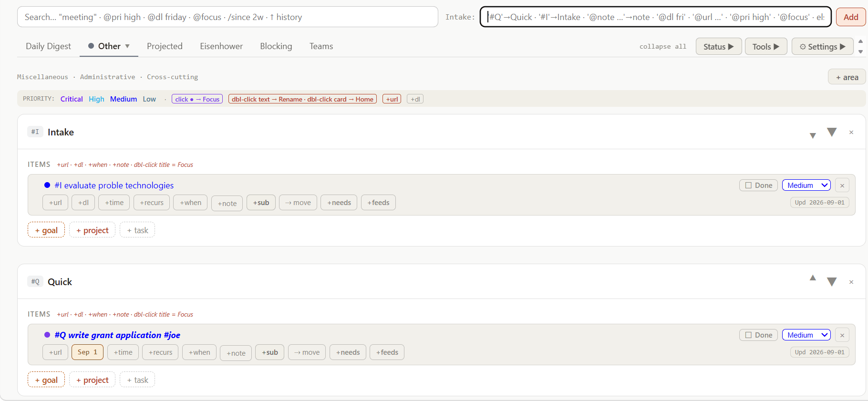Move Intake section down with small arrow
The image size is (868, 401).
[813, 136]
